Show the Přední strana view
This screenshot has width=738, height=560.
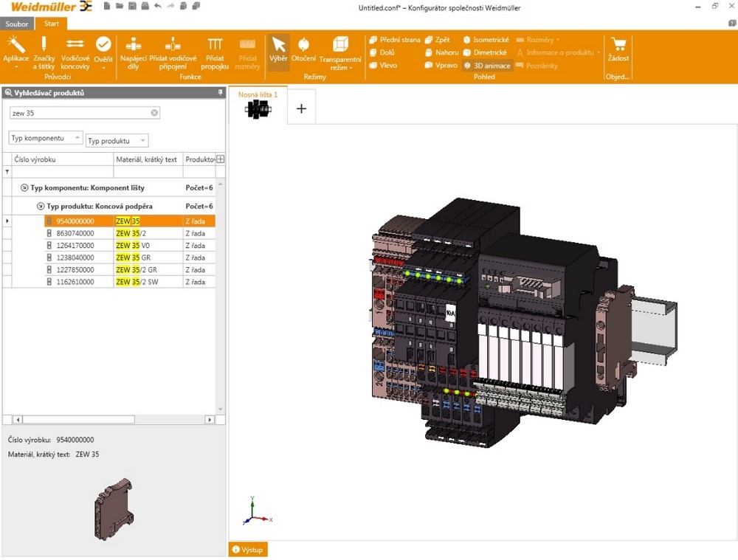click(394, 40)
